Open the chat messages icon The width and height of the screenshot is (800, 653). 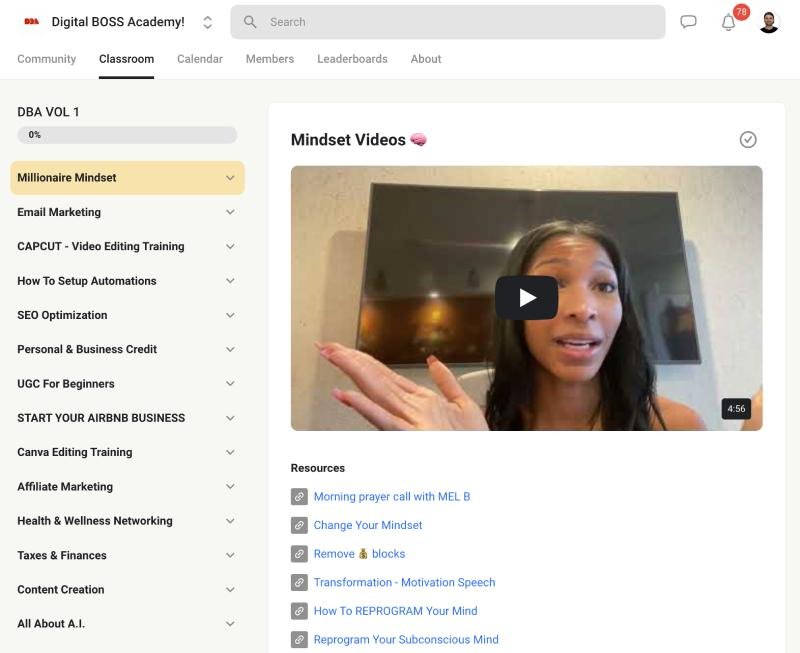[x=688, y=22]
